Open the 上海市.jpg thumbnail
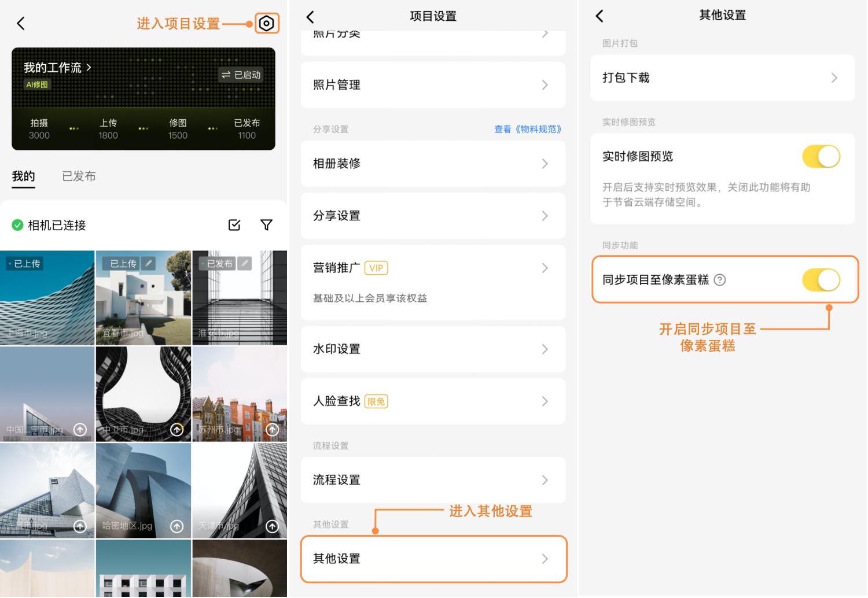 click(x=47, y=298)
